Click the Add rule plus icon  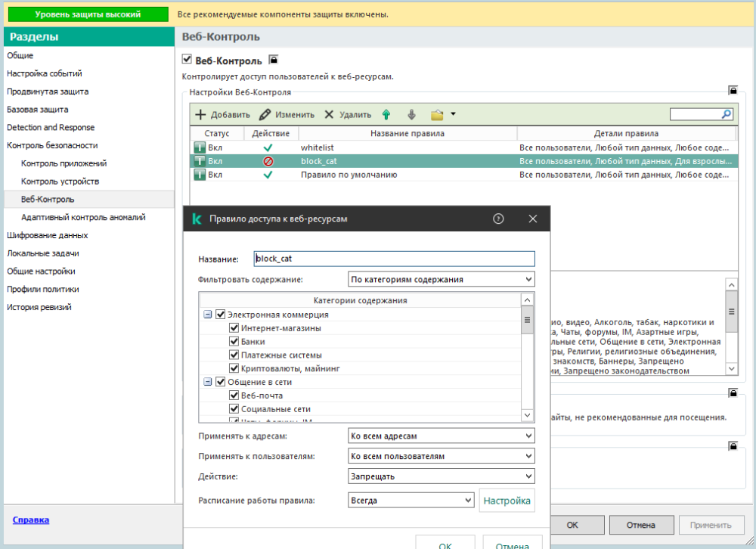(200, 115)
